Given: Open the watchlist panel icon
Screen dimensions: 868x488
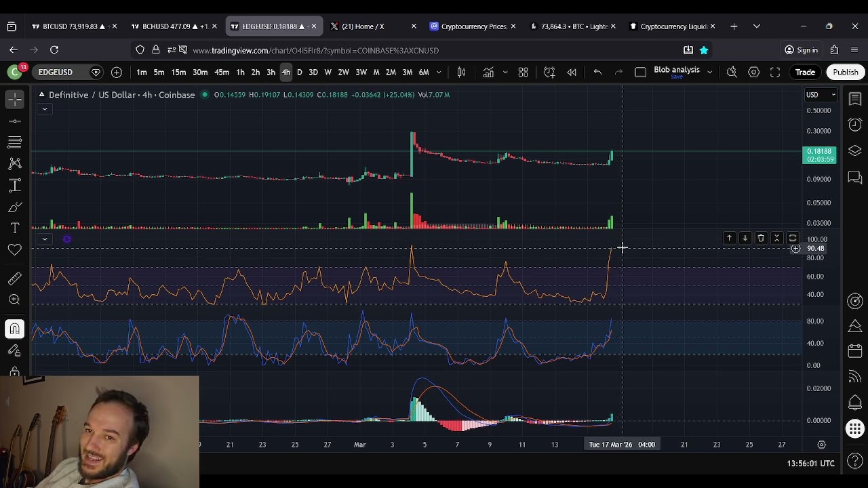Looking at the screenshot, I should click(x=854, y=100).
